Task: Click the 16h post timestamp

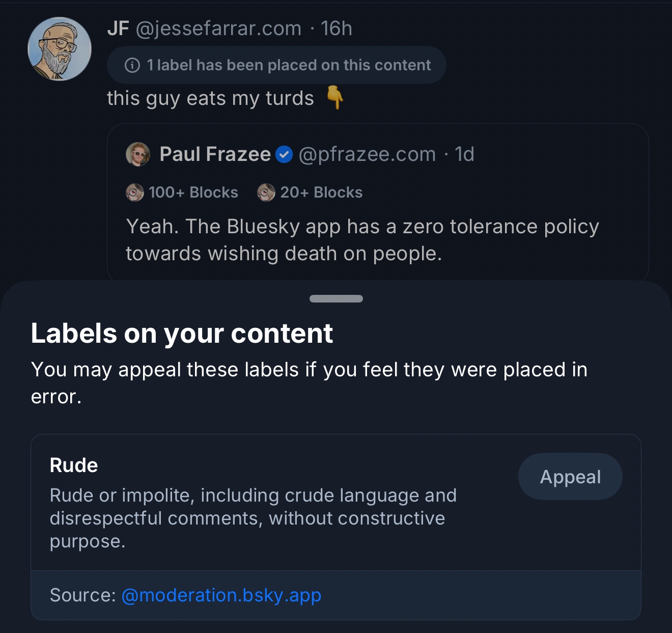Action: pyautogui.click(x=337, y=29)
